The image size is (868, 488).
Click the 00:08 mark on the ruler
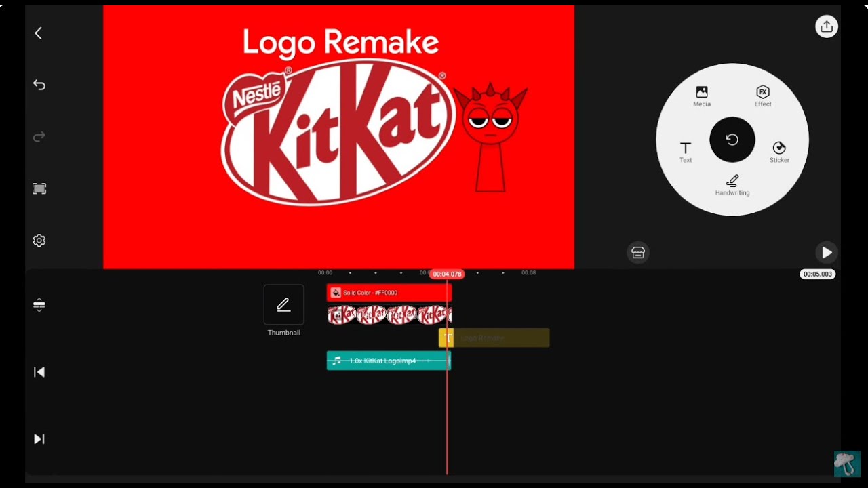(528, 273)
